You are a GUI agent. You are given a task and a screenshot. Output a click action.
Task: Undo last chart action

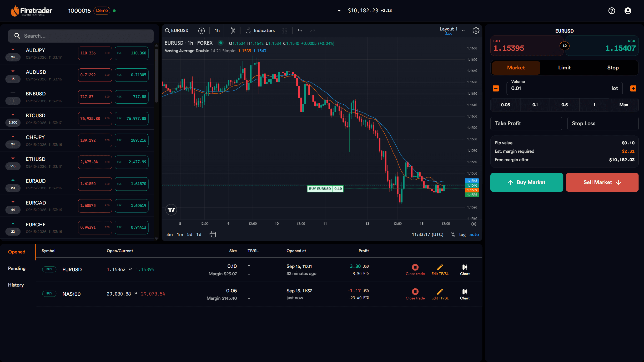coord(300,31)
